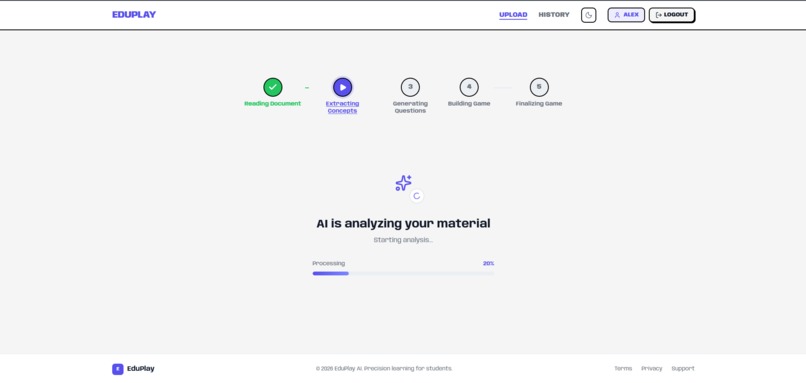Select step 4 circle

(x=469, y=87)
